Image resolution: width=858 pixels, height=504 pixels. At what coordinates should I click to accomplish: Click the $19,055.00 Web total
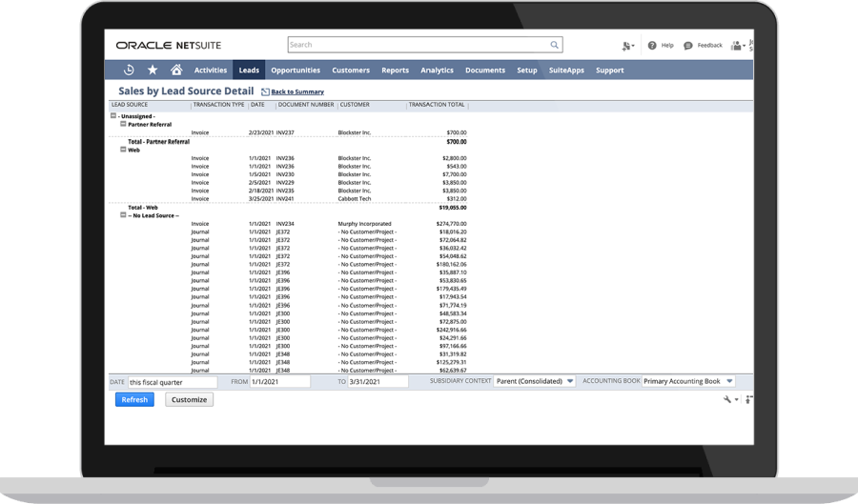453,208
